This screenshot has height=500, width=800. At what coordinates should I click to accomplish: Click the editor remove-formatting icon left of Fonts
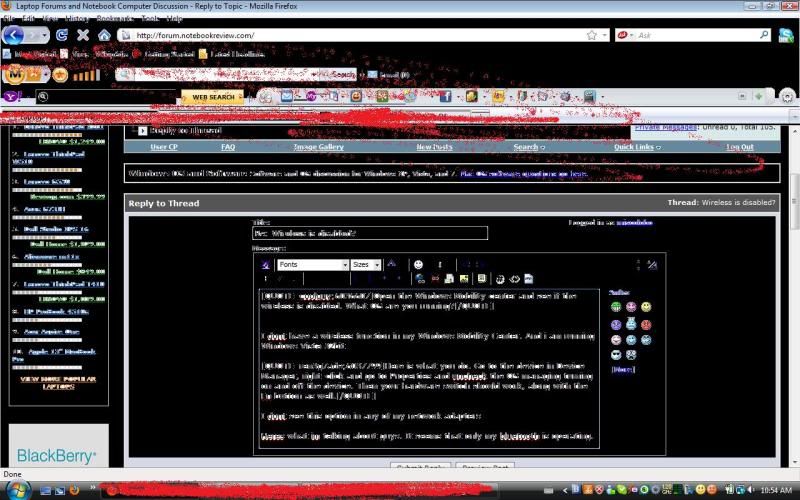[x=265, y=265]
